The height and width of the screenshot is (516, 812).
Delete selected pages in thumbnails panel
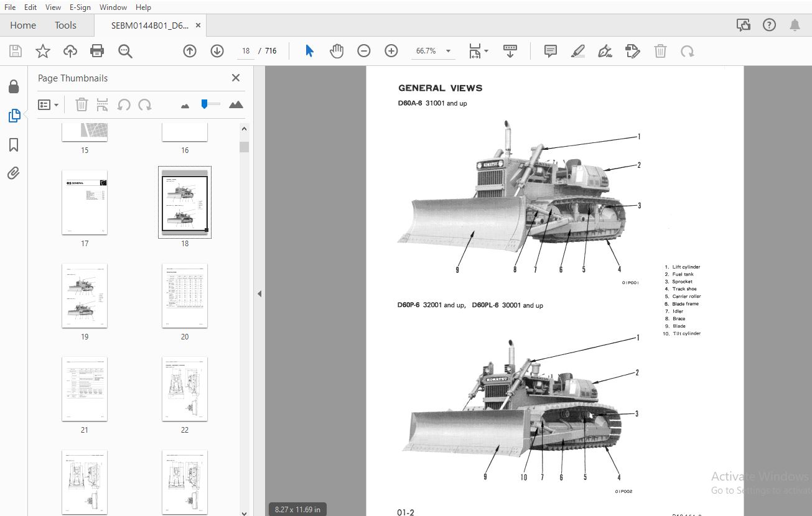pyautogui.click(x=82, y=105)
